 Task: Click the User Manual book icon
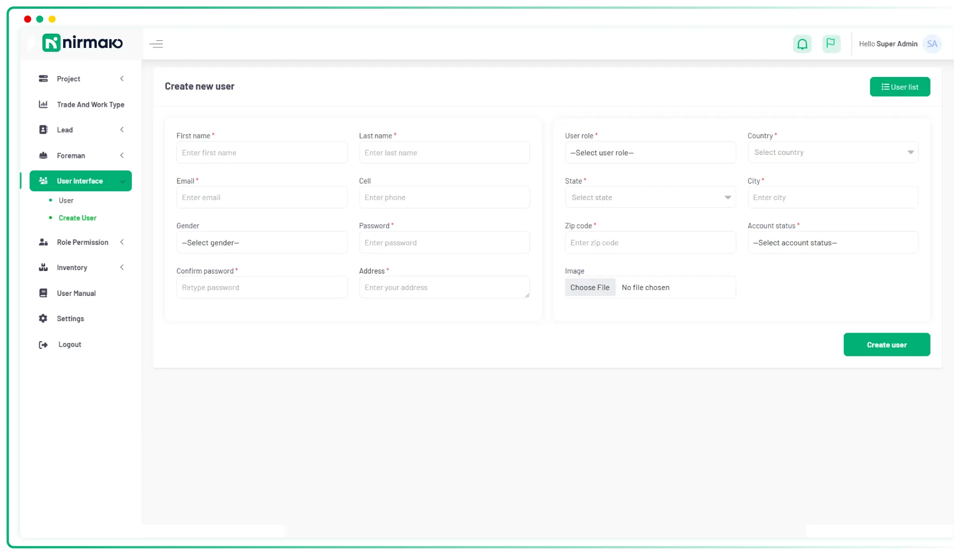pos(43,293)
